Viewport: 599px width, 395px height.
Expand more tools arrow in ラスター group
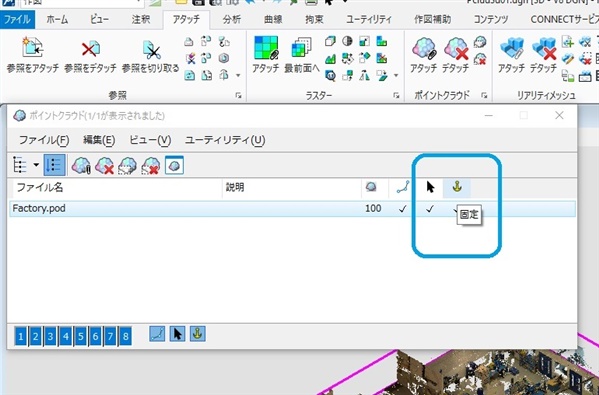(396, 76)
